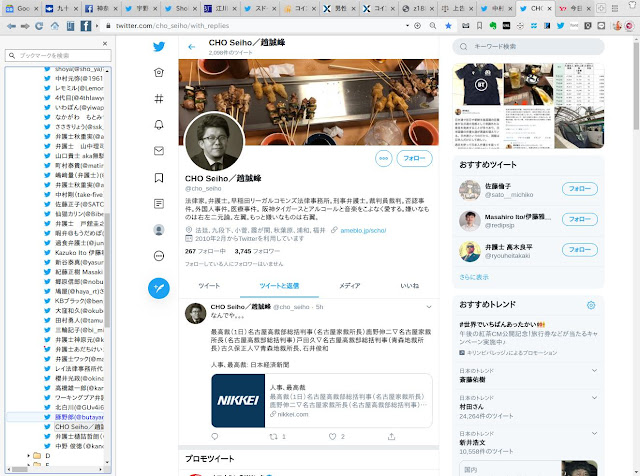Screen dimensions: 640x476
Task: Reload the page with refresh icon
Action: [39, 26]
